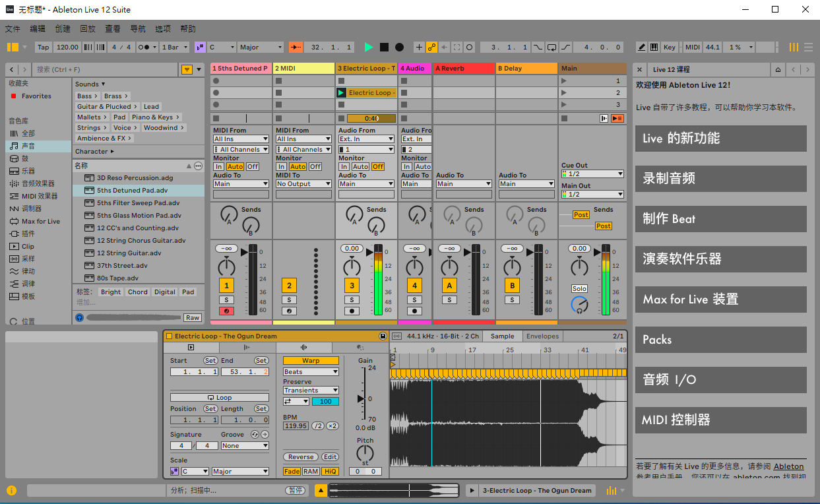Viewport: 820px width, 504px height.
Task: Toggle the metronome in the top bar
Action: click(x=148, y=47)
